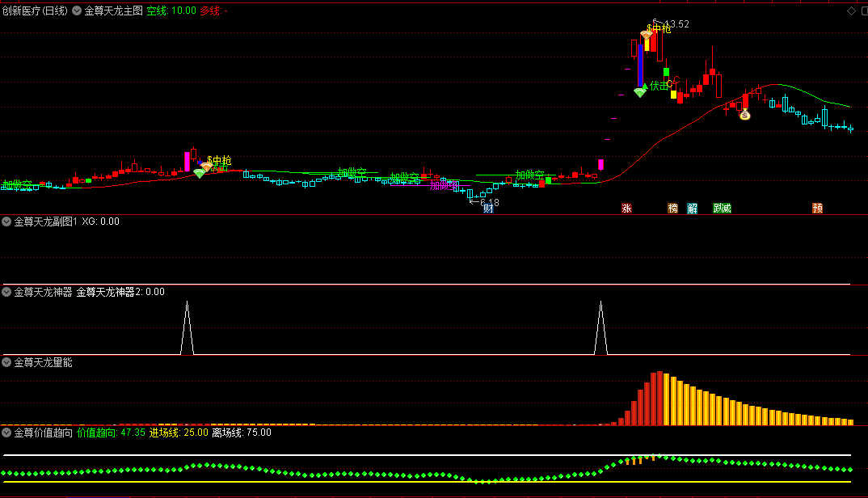Click the 离场线: 75.00 readout

pyautogui.click(x=242, y=433)
